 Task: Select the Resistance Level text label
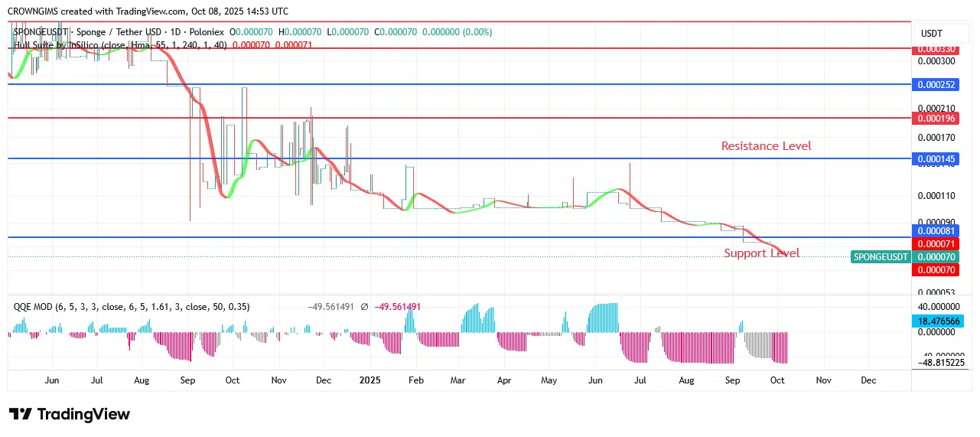(x=766, y=146)
